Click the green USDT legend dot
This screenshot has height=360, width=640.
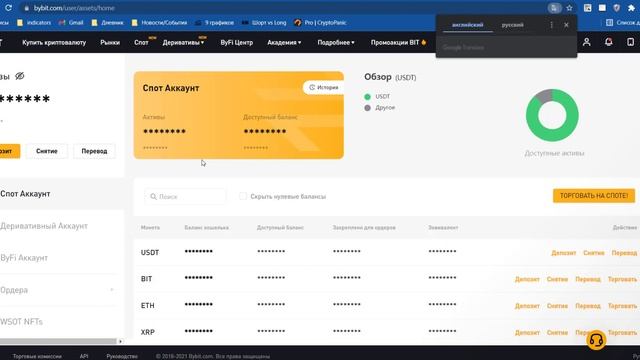pos(367,97)
